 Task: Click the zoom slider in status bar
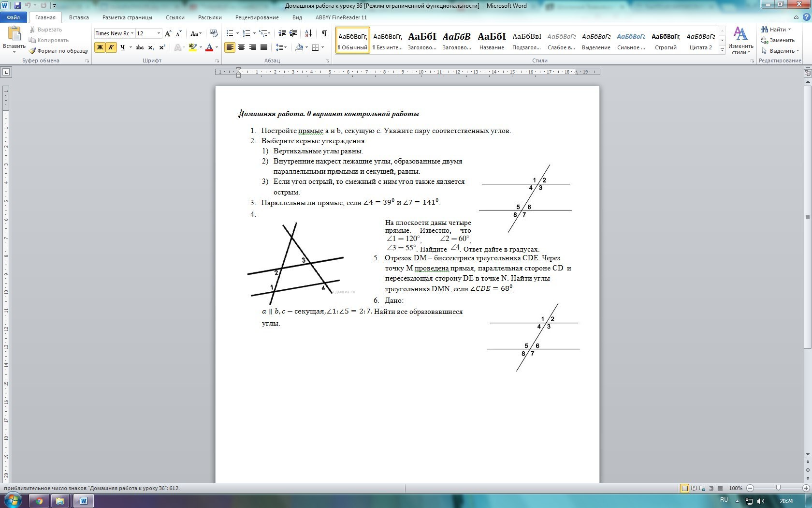pyautogui.click(x=778, y=488)
